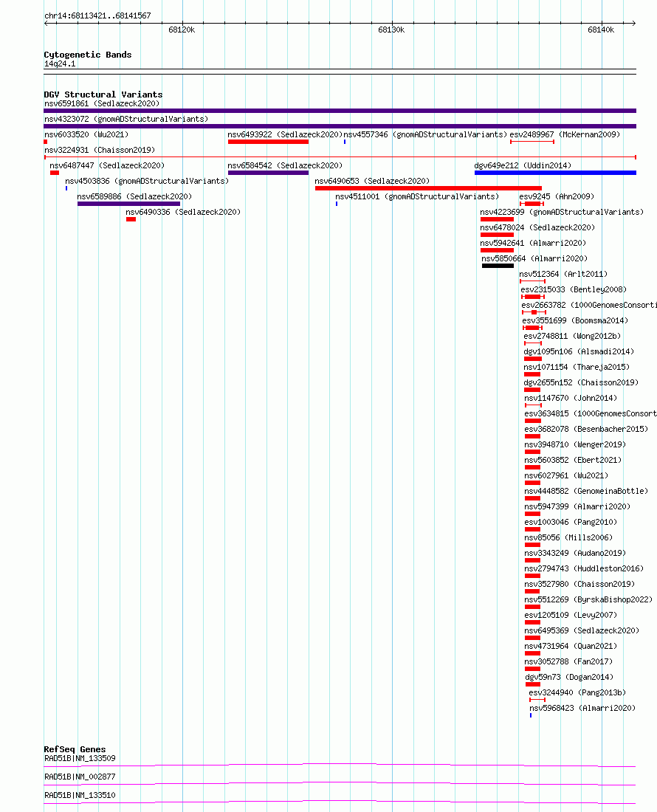Open nsv5947399 (Almarri2020) label
657x812 pixels.
point(578,508)
